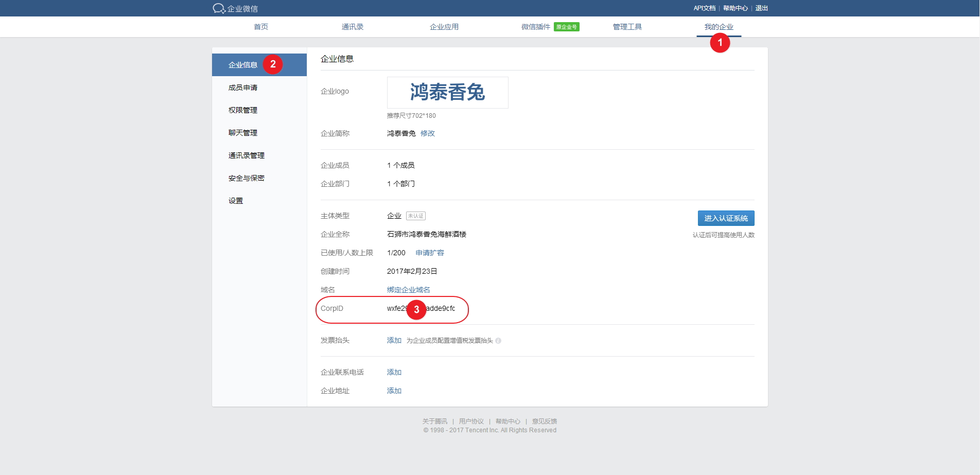Click the 石狮市鸿泰香兔海鲜酒楼 company name
This screenshot has height=475, width=980.
[427, 234]
